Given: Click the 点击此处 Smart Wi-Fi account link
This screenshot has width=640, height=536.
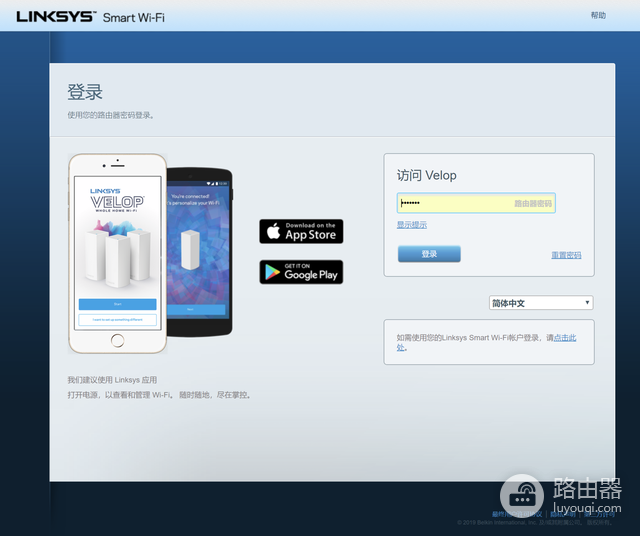Looking at the screenshot, I should pyautogui.click(x=564, y=338).
